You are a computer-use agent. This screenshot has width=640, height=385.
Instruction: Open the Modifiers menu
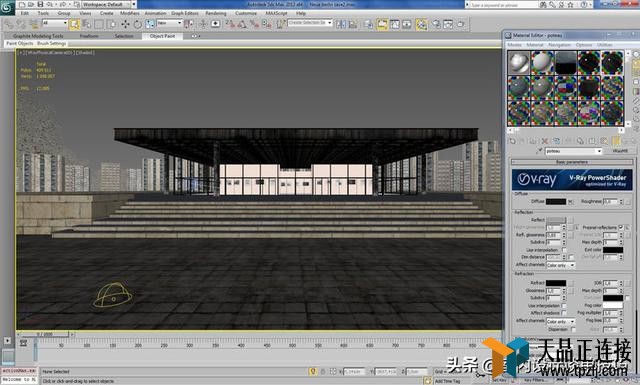(129, 13)
